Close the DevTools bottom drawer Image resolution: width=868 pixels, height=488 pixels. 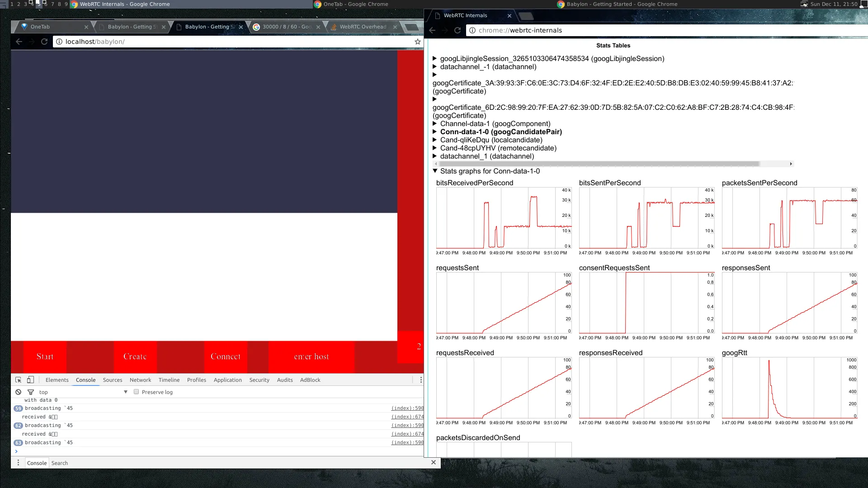coord(433,462)
